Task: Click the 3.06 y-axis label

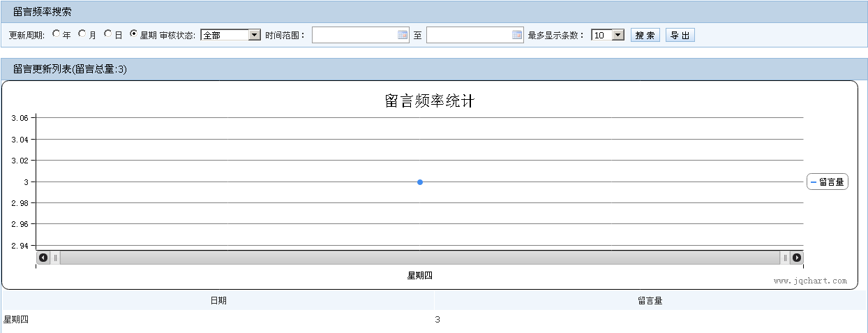Action: [x=20, y=118]
